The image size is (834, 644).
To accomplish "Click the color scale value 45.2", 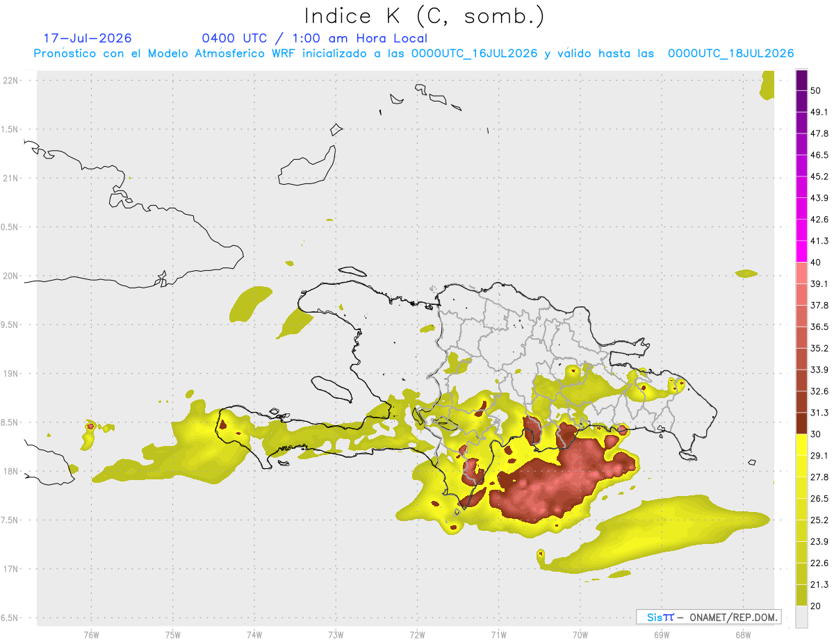I will coord(819,176).
